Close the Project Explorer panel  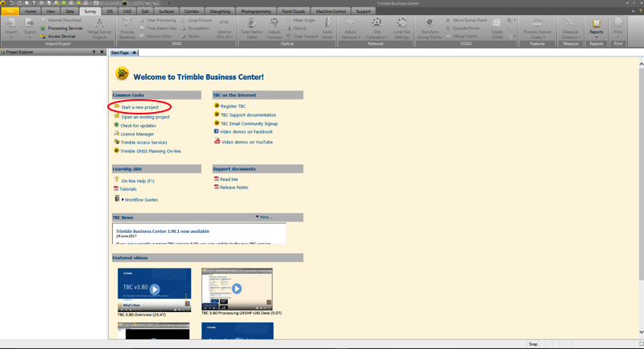point(102,52)
